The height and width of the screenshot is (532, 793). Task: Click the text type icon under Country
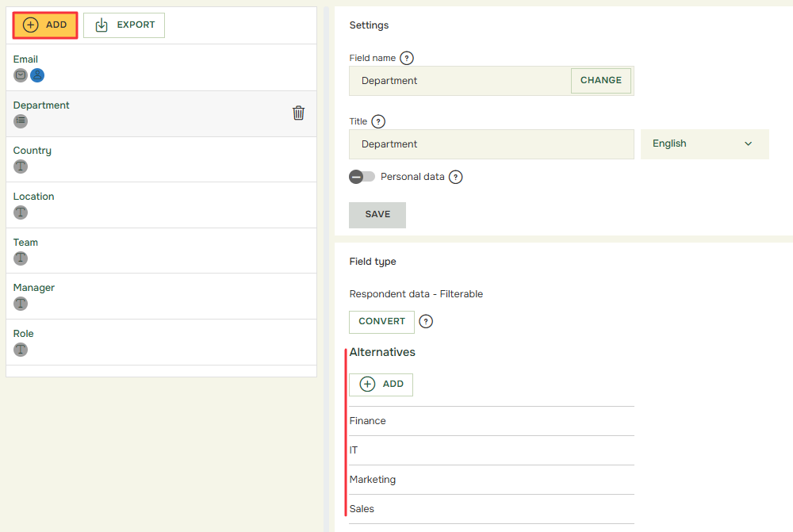coord(21,166)
